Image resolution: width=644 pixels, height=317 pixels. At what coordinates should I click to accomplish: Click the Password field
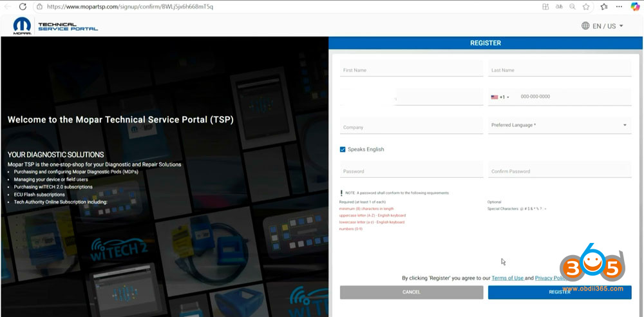tap(411, 171)
